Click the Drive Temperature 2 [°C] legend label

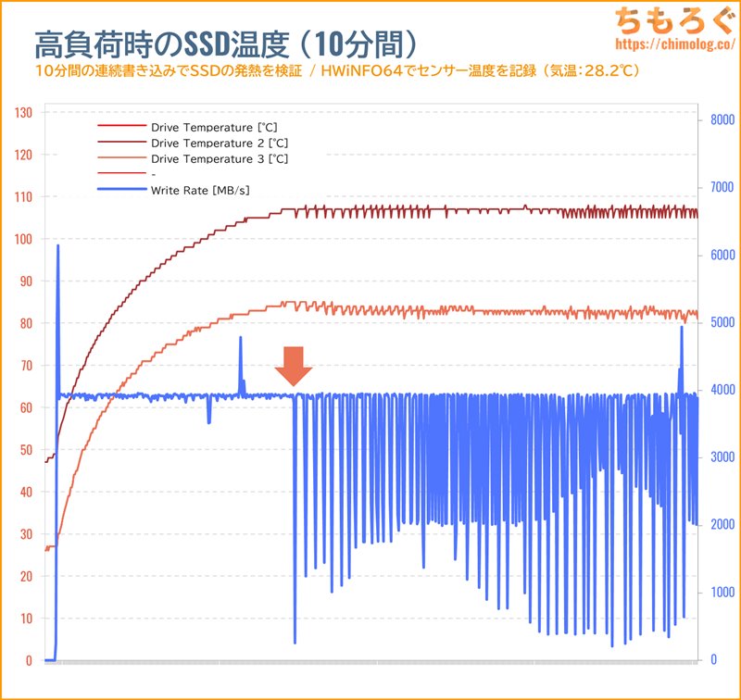point(220,144)
